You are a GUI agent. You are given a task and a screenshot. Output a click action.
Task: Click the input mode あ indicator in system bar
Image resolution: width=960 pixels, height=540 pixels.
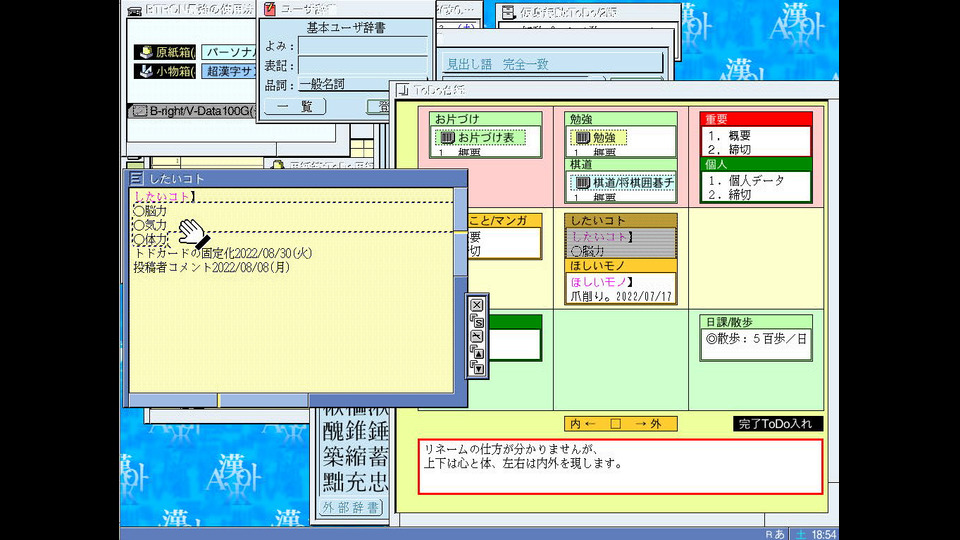point(779,534)
